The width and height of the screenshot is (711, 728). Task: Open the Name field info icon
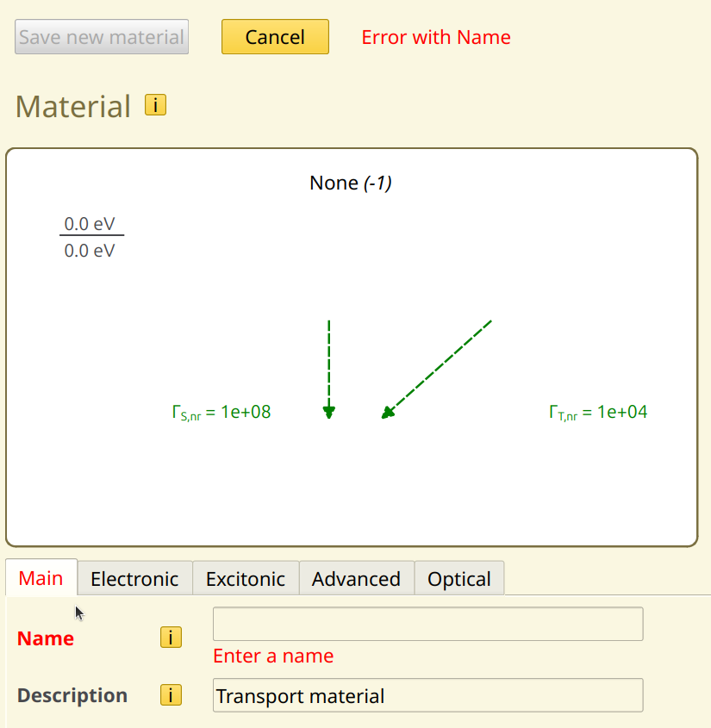tap(171, 638)
